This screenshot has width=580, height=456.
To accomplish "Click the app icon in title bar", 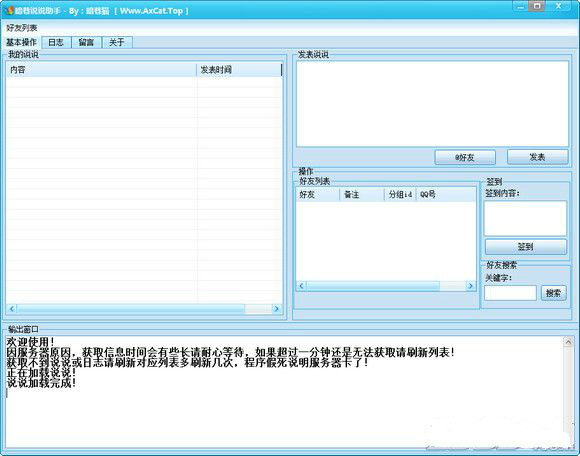I will click(x=10, y=10).
